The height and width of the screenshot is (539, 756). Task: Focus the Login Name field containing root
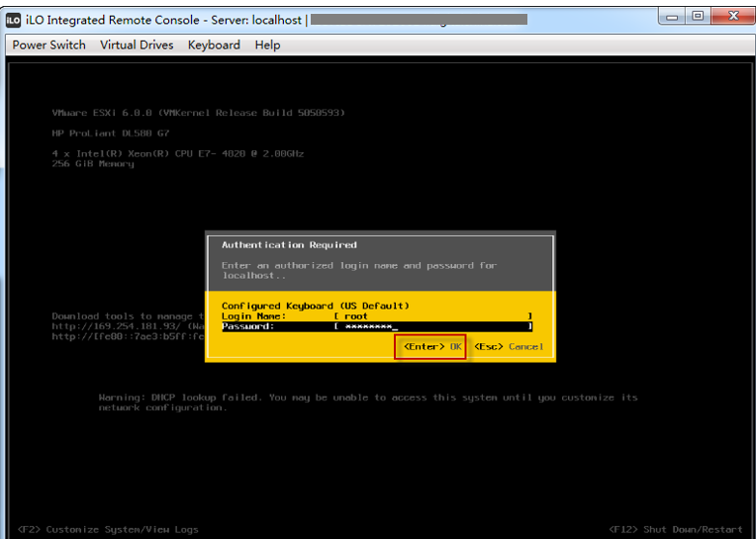[x=433, y=315]
